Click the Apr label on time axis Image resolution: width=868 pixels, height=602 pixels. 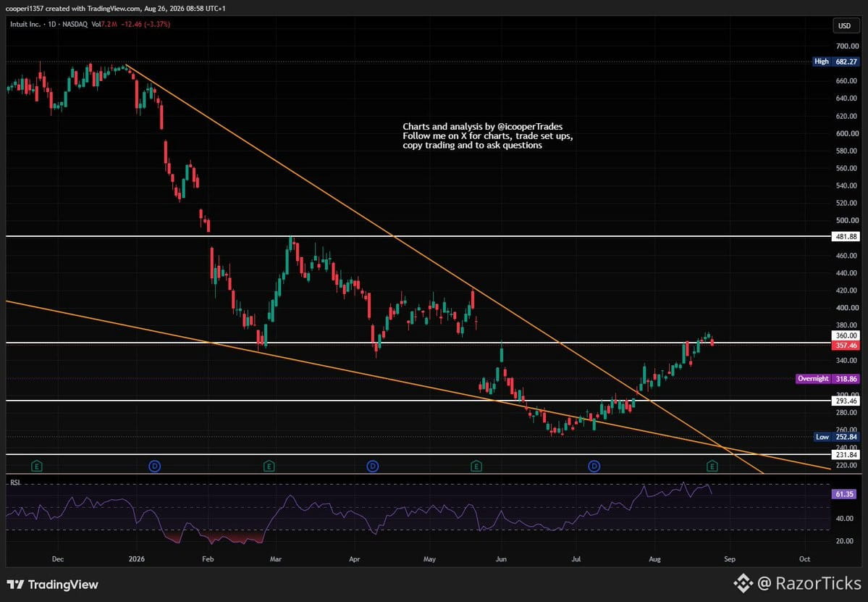(354, 559)
